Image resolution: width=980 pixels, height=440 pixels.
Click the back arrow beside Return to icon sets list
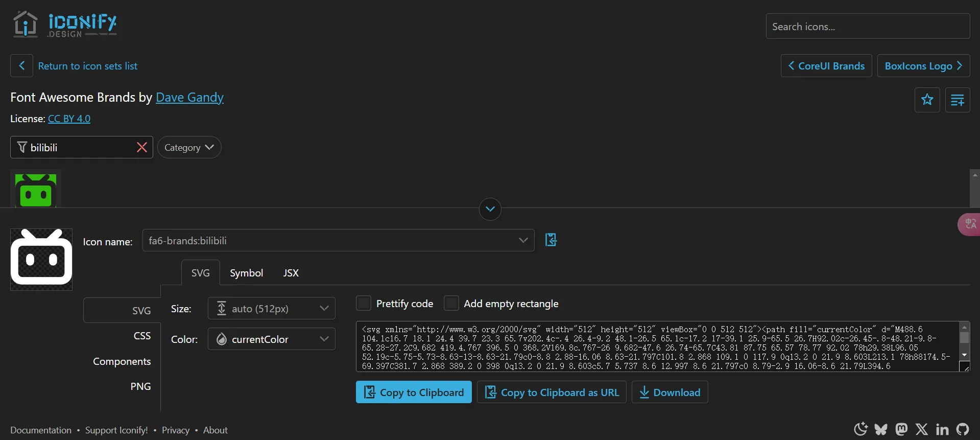(x=21, y=65)
